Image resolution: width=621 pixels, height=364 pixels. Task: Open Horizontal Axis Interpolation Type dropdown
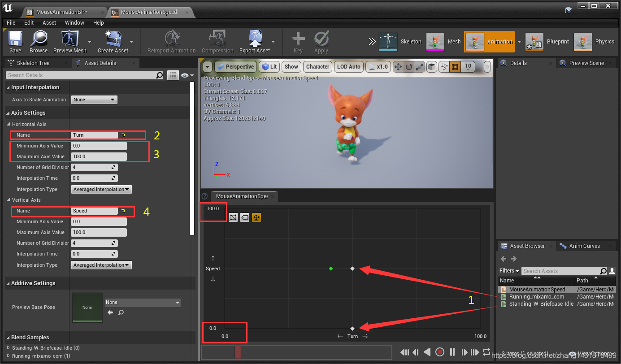click(x=102, y=189)
